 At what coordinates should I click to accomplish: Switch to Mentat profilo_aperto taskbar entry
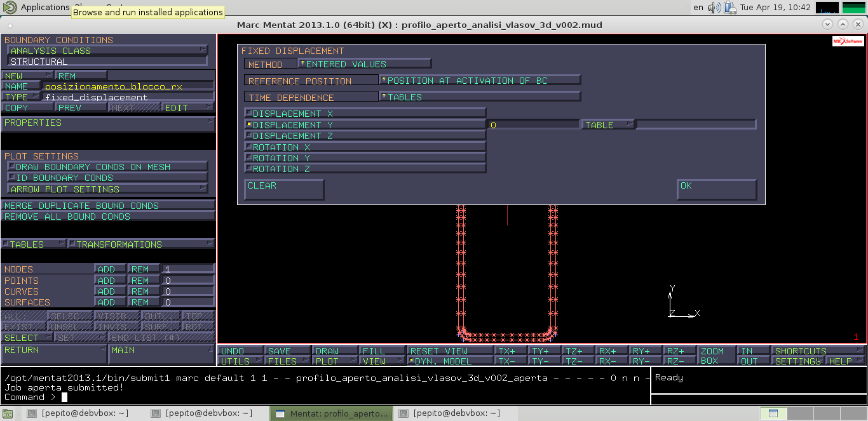(332, 413)
